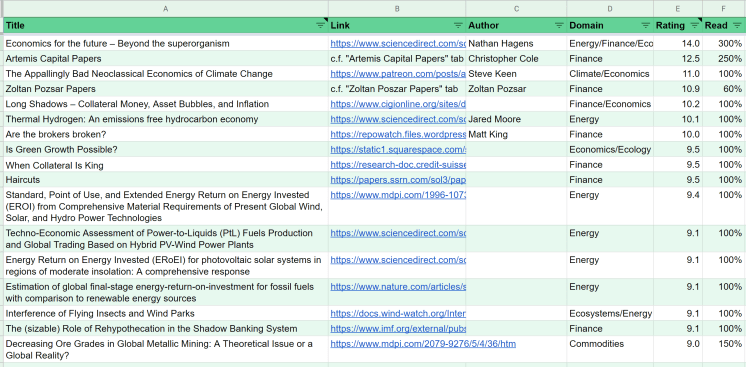
Task: Select domain cell 'Economics/Ecology'
Action: click(x=610, y=149)
